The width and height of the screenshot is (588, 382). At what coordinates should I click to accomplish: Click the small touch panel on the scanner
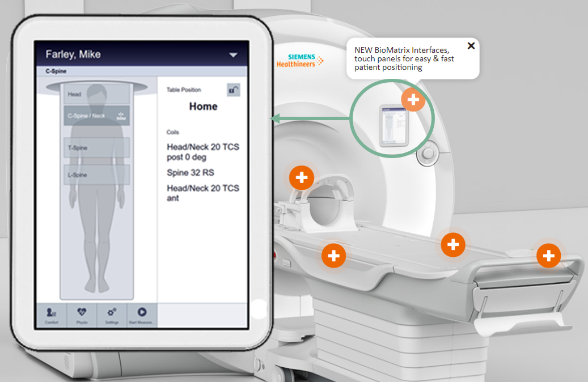click(394, 126)
